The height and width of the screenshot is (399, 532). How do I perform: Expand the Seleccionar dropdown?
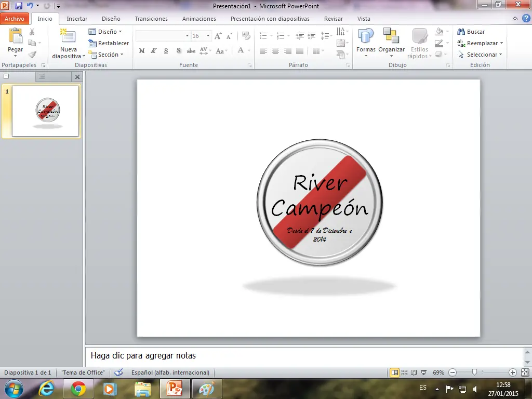[480, 54]
